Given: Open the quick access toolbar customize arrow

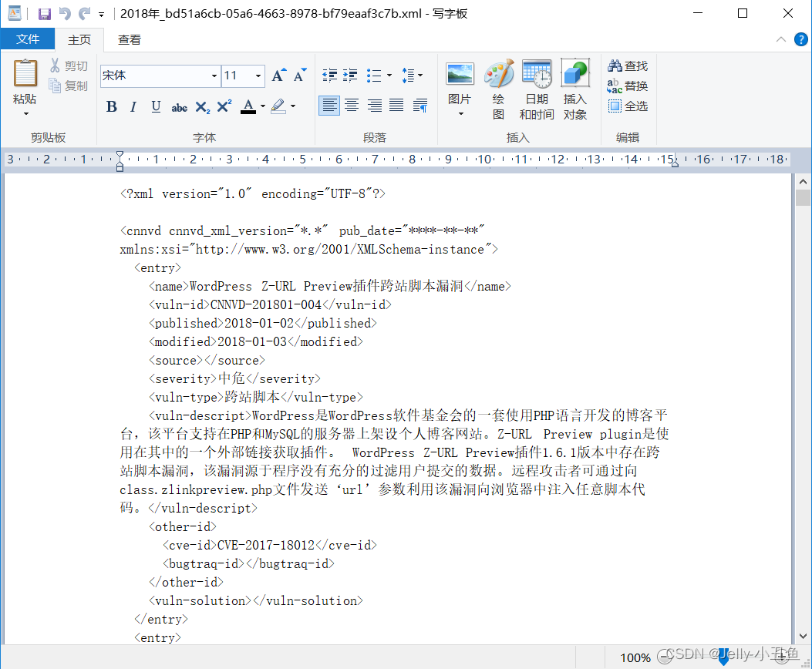Looking at the screenshot, I should click(x=102, y=15).
